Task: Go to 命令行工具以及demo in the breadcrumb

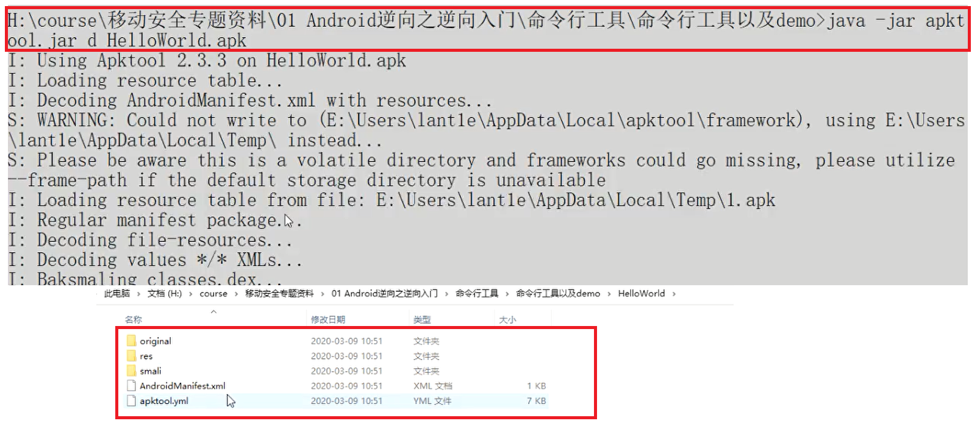Action: 558,293
